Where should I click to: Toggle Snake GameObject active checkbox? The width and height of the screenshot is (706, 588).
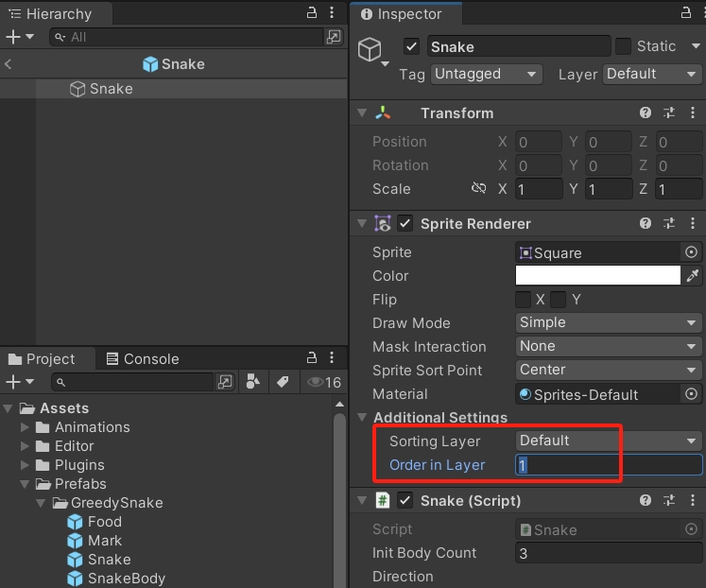coord(411,46)
